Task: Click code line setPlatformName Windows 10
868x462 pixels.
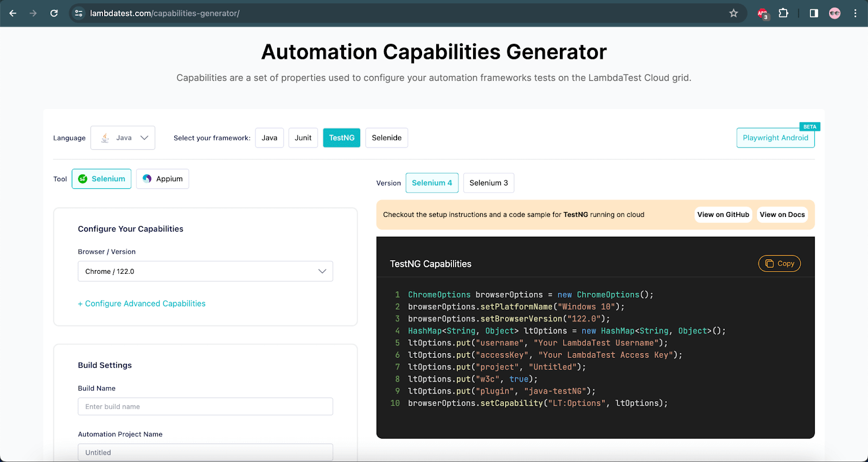Action: 516,307
